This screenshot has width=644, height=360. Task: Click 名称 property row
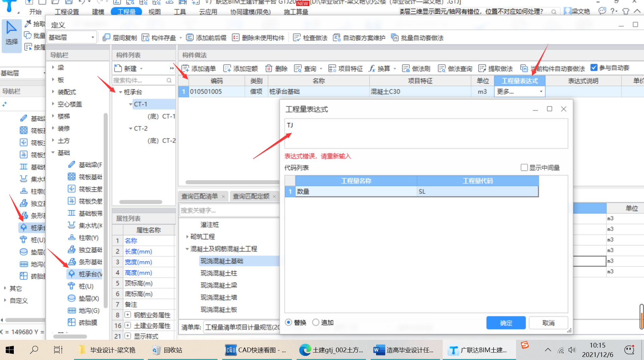click(144, 240)
